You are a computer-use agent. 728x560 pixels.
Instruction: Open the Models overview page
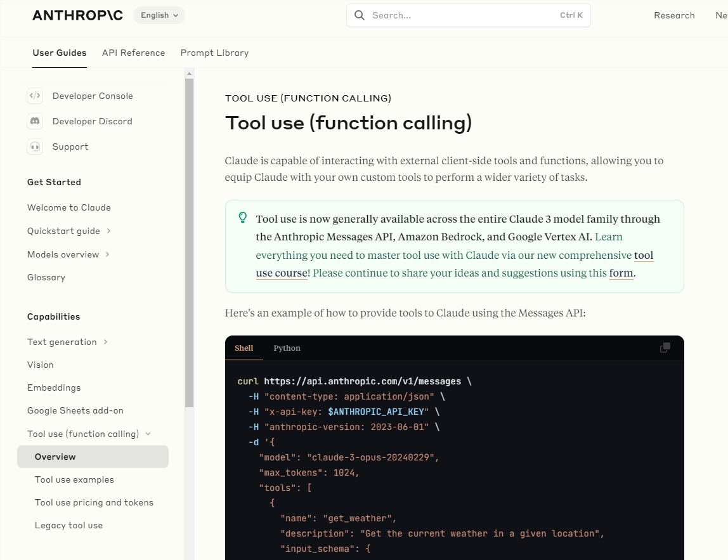(63, 254)
